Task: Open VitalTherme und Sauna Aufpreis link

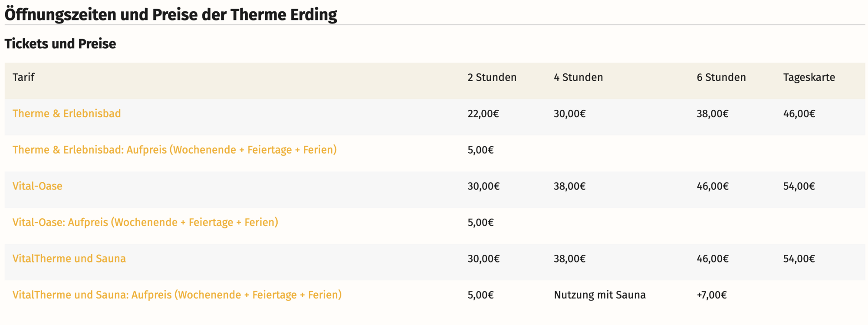Action: [x=177, y=295]
